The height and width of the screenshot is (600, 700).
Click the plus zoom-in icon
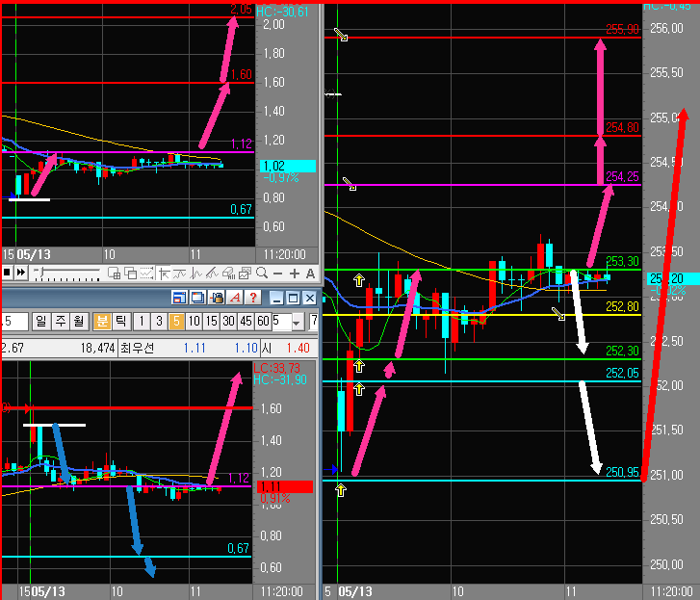coord(293,274)
